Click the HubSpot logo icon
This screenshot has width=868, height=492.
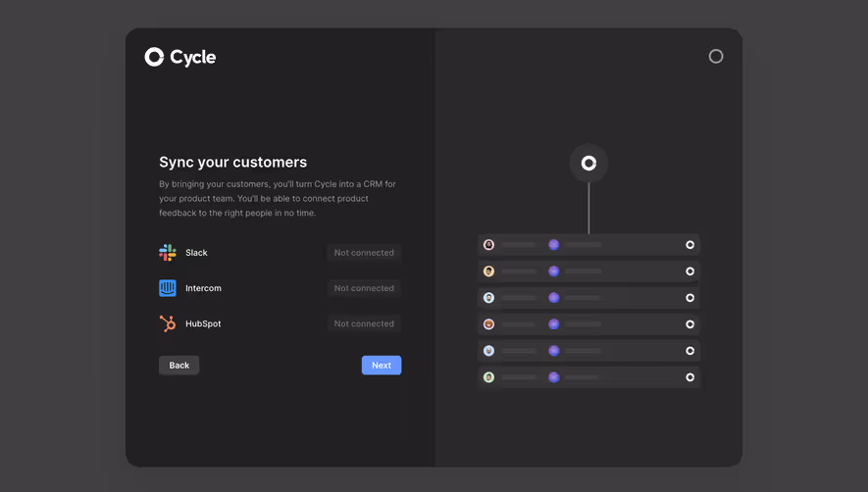tap(168, 323)
